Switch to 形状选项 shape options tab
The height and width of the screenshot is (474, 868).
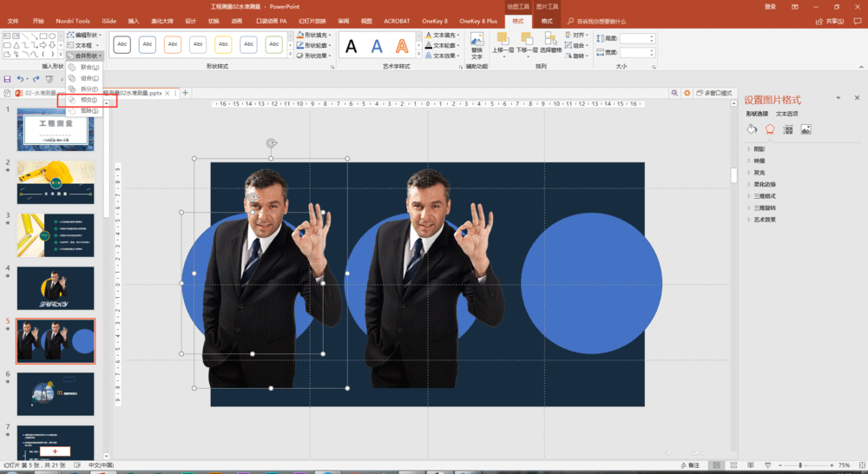click(757, 114)
